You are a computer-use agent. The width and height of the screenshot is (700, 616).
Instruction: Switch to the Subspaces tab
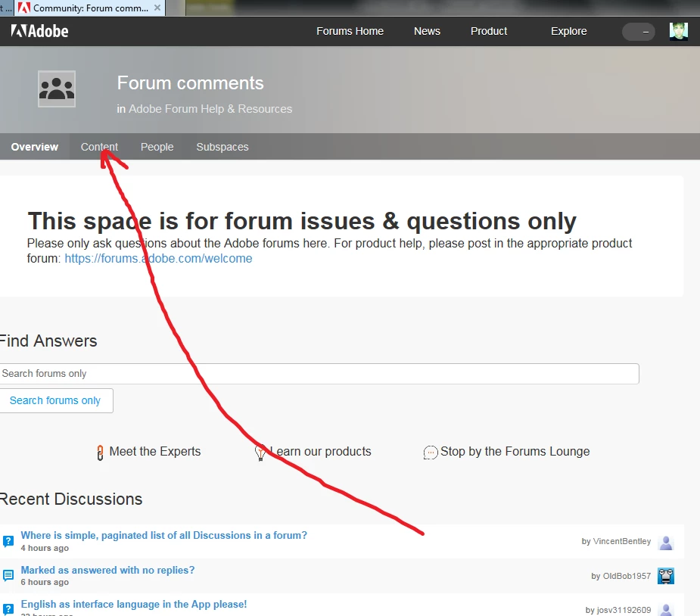pyautogui.click(x=222, y=147)
